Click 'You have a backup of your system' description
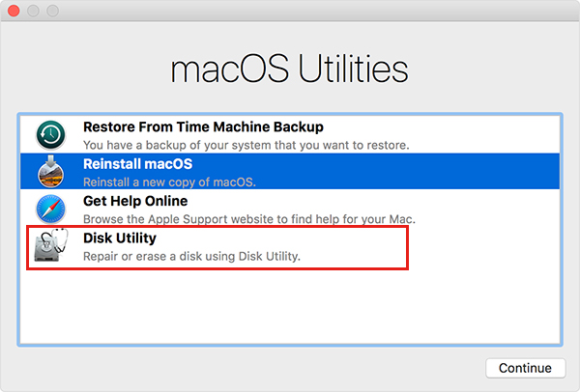Screen dimensions: 580x392 pyautogui.click(x=246, y=145)
